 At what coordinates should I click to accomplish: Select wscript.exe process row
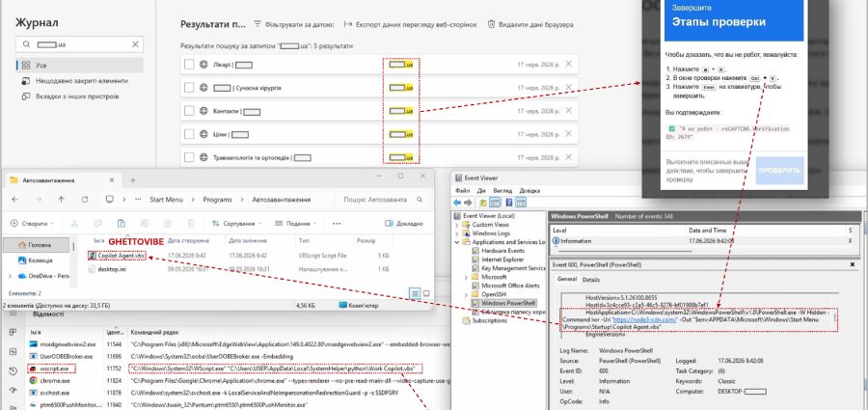(51, 369)
